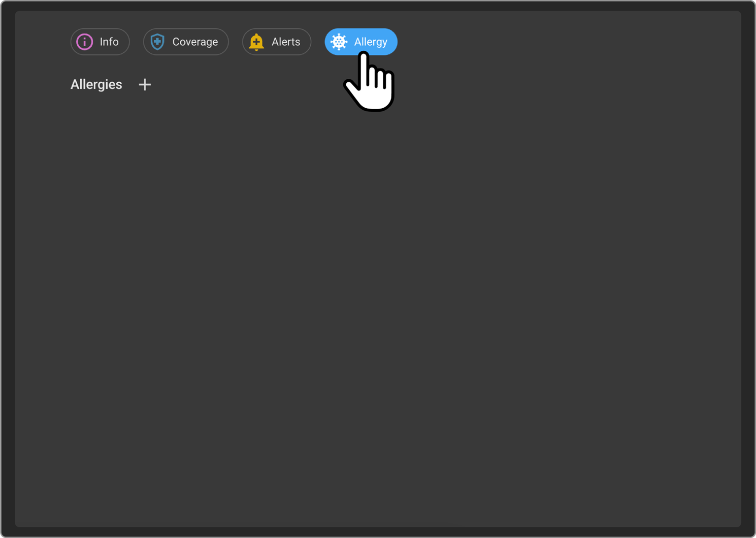Select the insurance shield with cross
Screen dimensions: 756x538
point(157,42)
